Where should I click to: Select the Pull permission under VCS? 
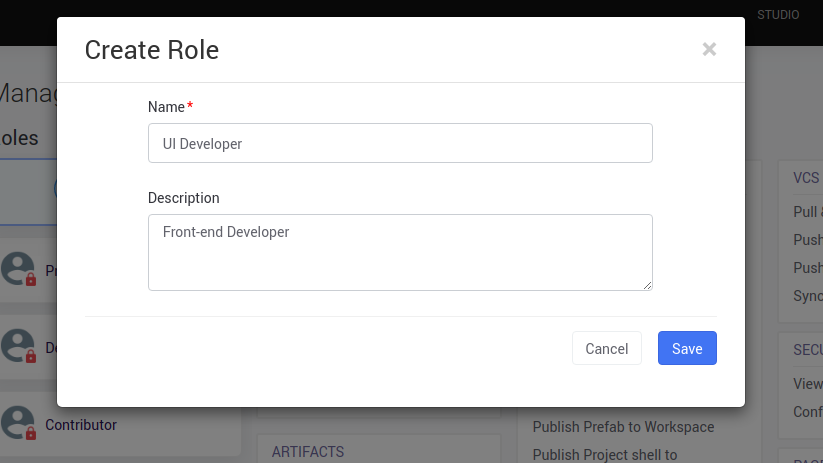point(806,212)
